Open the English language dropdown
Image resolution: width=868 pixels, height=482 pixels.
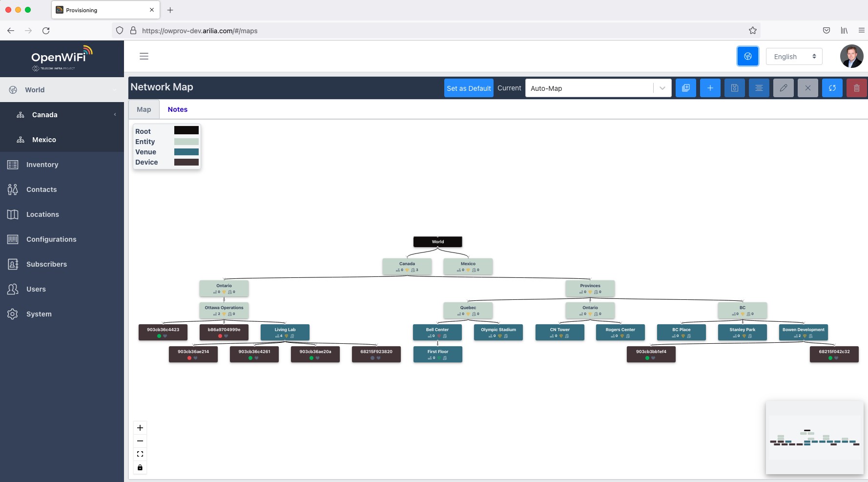[794, 57]
